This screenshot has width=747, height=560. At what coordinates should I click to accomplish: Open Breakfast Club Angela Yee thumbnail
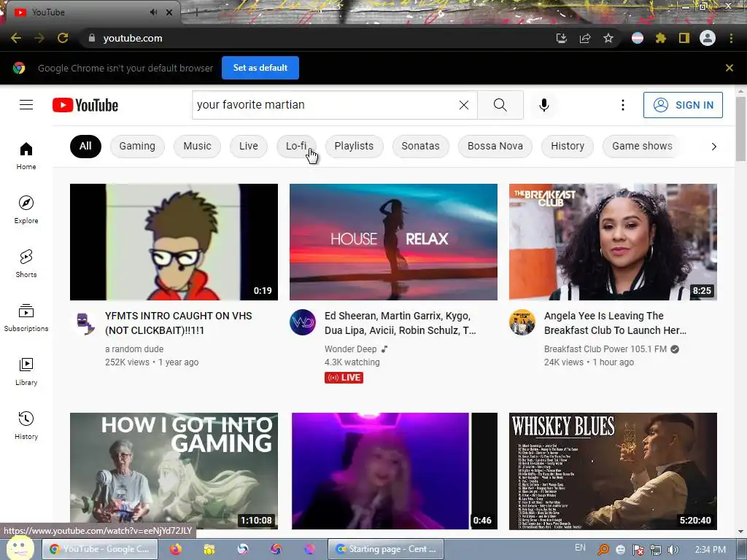[x=613, y=242]
